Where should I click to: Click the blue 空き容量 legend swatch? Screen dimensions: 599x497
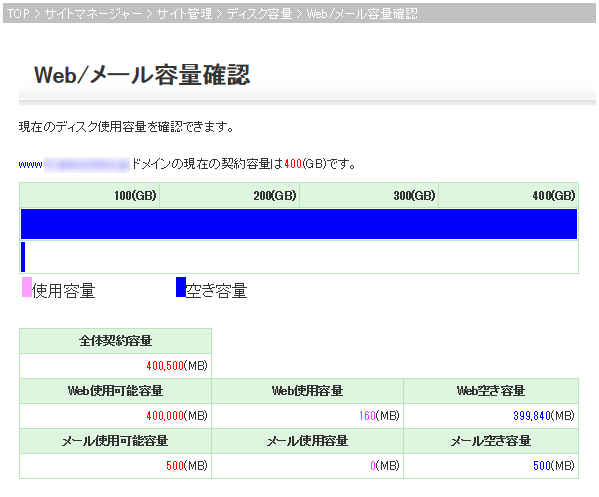tap(181, 287)
